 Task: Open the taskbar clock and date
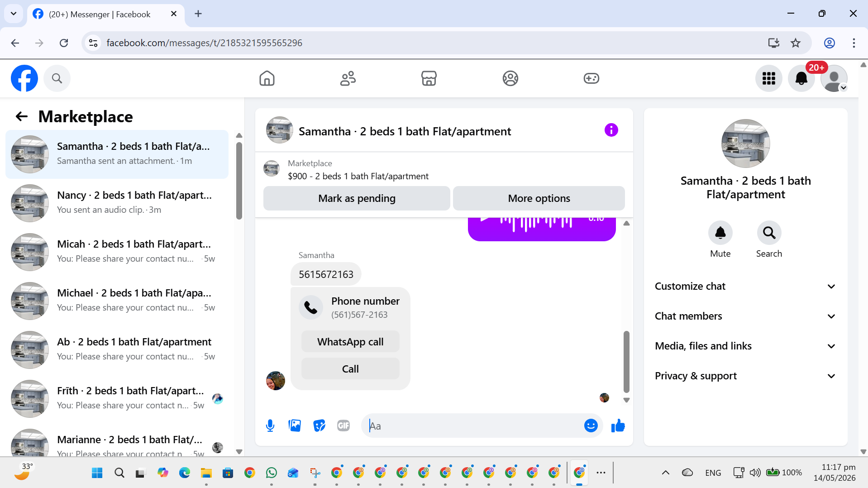(x=835, y=472)
